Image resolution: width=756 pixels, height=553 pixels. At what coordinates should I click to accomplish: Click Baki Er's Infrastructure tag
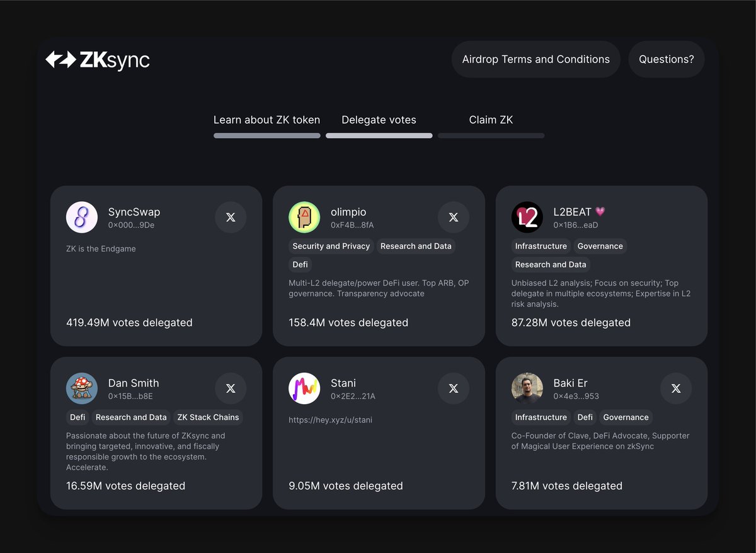[x=541, y=417]
